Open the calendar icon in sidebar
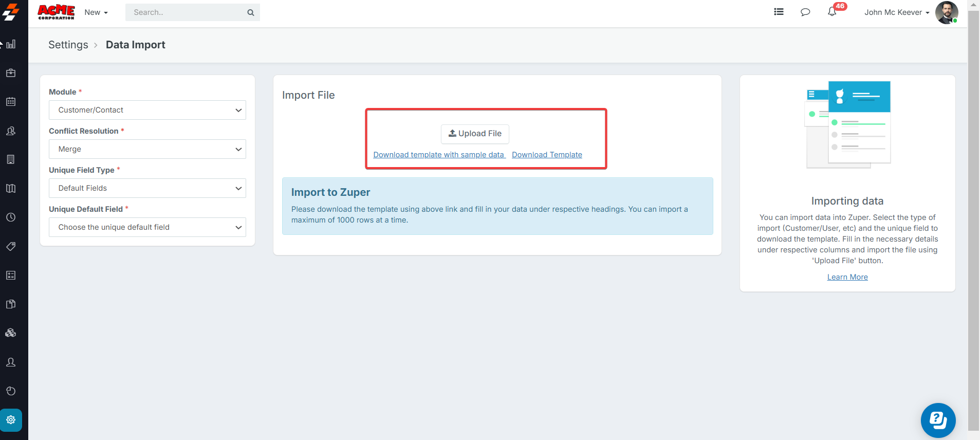This screenshot has width=980, height=440. click(11, 102)
